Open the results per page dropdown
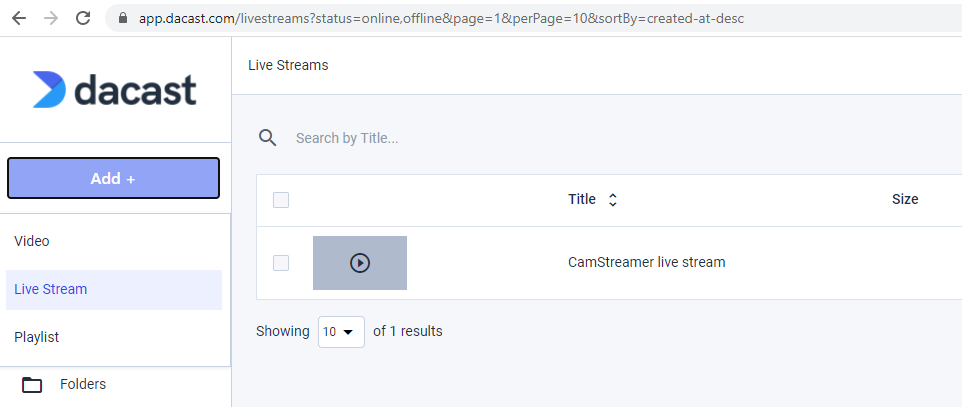 (x=341, y=331)
